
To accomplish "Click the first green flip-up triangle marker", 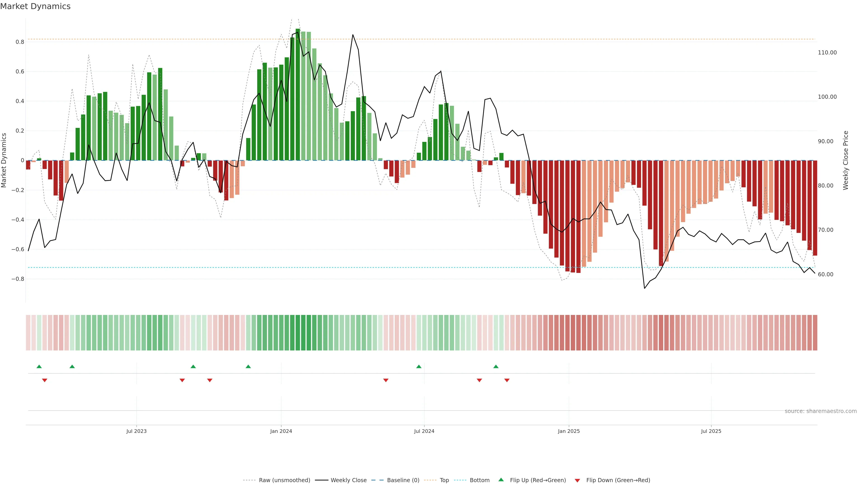I will point(39,366).
